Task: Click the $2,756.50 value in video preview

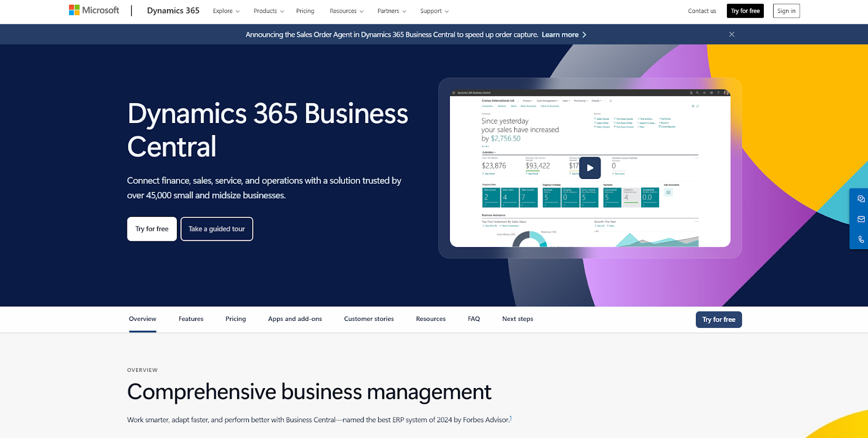Action: [506, 139]
